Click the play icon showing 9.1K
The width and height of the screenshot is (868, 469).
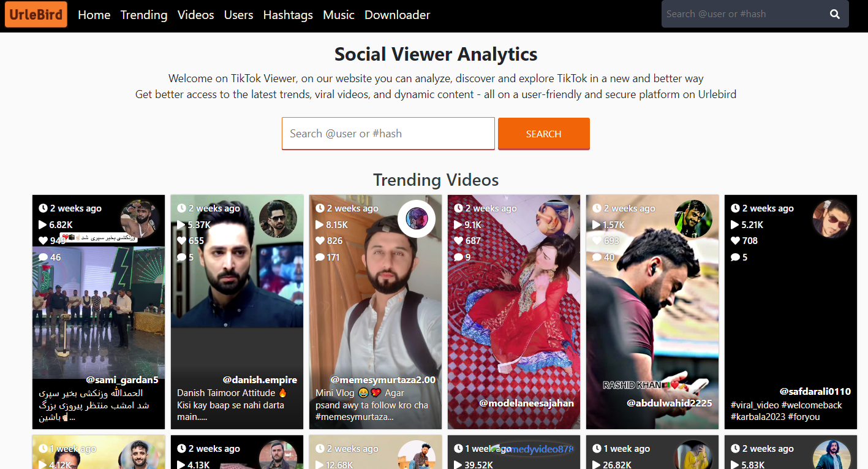point(458,225)
